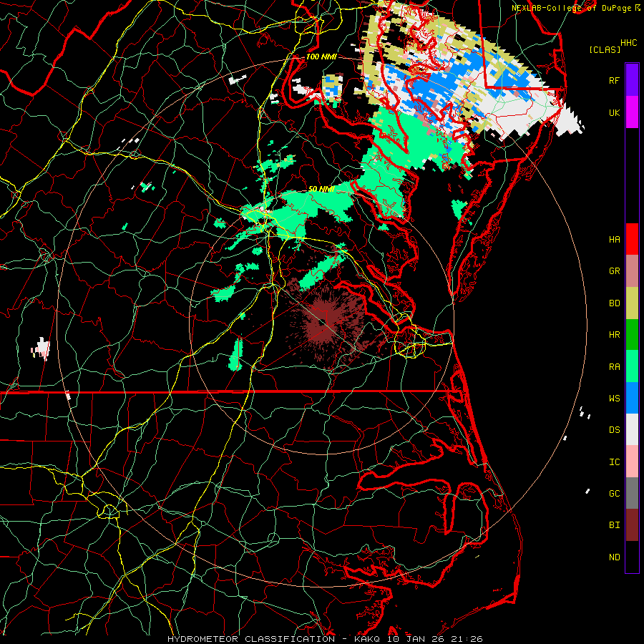Image resolution: width=644 pixels, height=644 pixels.
Task: Click the RF purple legend swatch
Action: click(632, 80)
